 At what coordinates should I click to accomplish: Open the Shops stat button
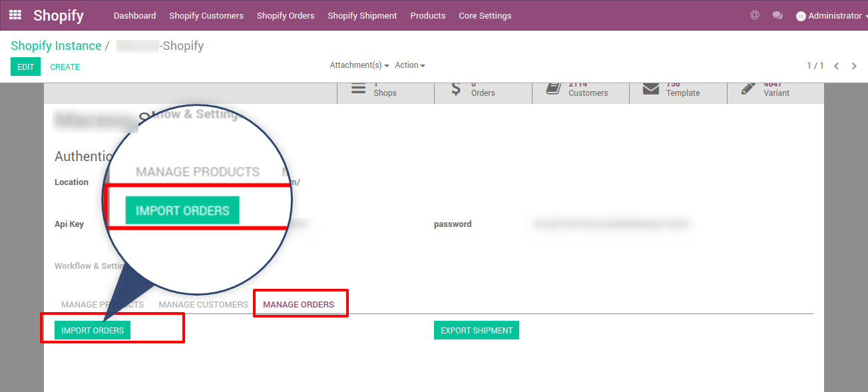pos(385,92)
